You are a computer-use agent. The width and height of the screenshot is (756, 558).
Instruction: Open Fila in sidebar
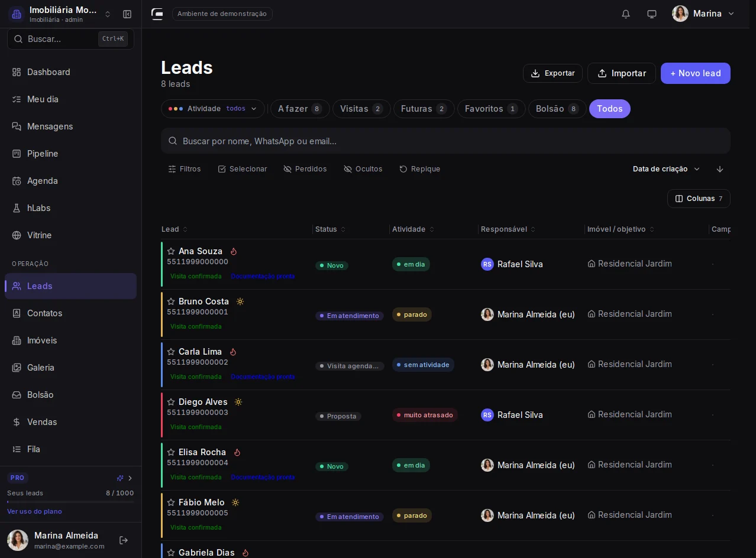click(70, 449)
